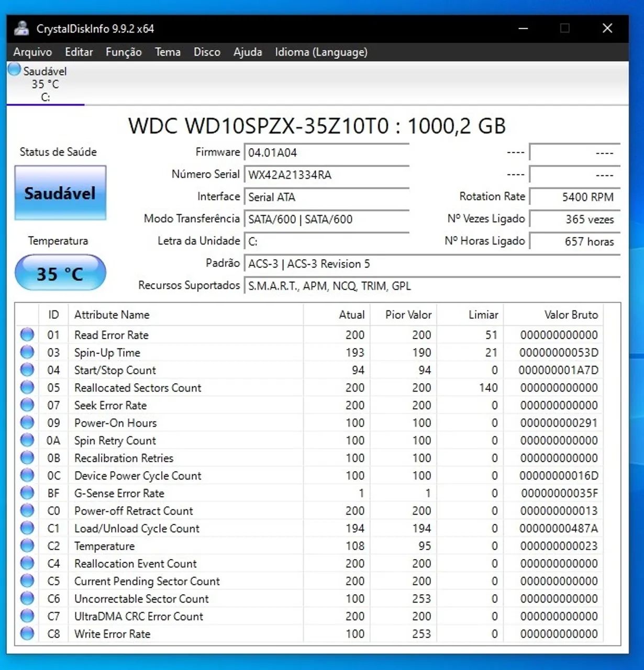Click the ID column header

pos(53,315)
